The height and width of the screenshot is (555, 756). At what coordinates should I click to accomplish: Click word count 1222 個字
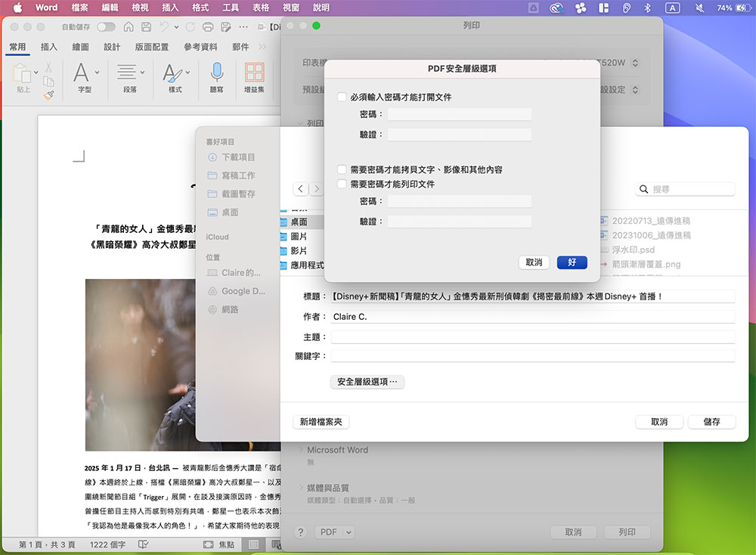coord(107,544)
